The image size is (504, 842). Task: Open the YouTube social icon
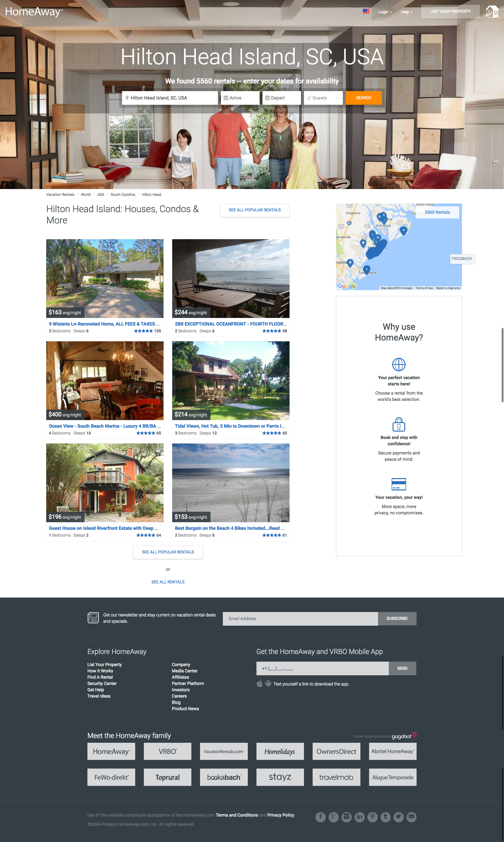411,817
